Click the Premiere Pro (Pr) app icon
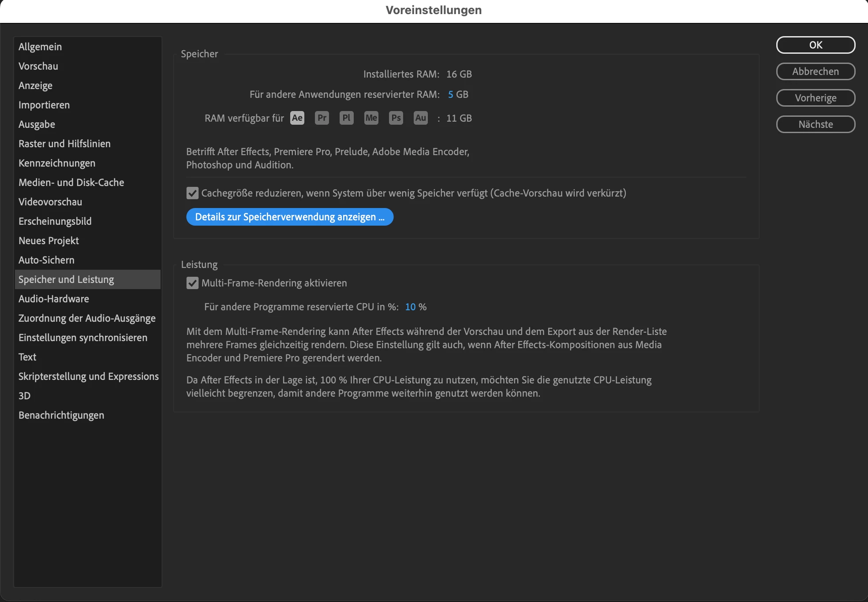Viewport: 868px width, 602px height. [x=322, y=118]
